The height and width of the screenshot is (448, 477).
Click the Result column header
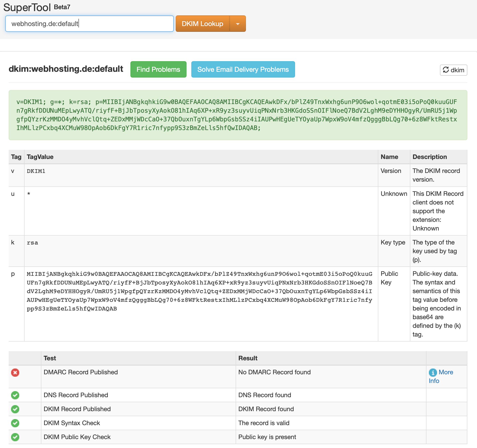(x=248, y=358)
